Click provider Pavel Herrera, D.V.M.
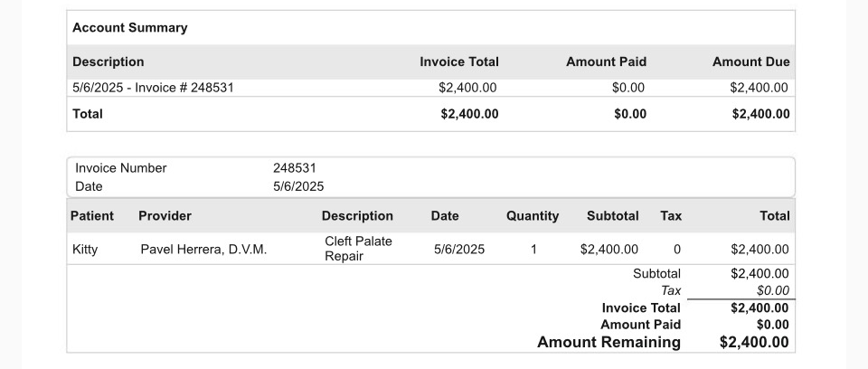 [203, 250]
